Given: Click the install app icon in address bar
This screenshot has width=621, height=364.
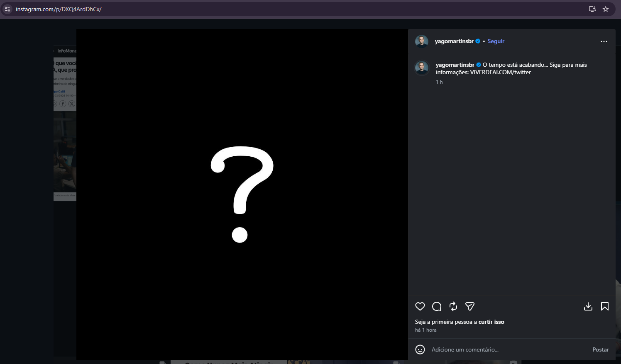Looking at the screenshot, I should click(x=592, y=9).
